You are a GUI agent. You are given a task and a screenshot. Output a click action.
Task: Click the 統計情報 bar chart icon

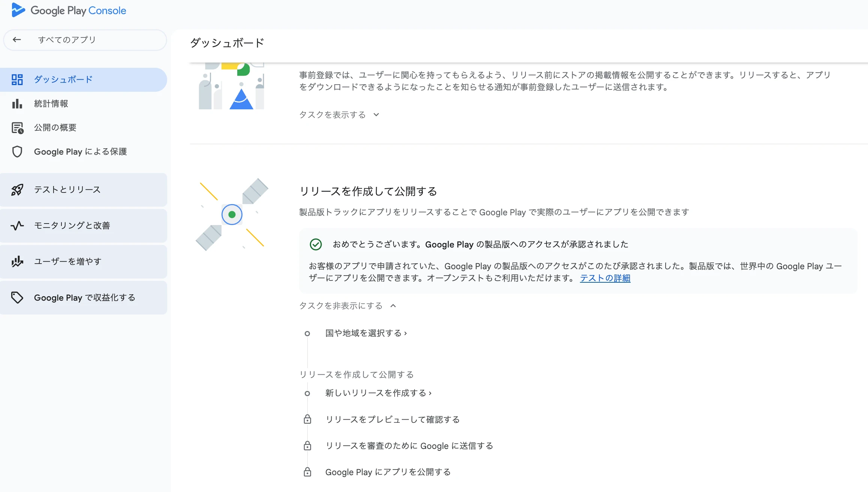click(x=17, y=104)
